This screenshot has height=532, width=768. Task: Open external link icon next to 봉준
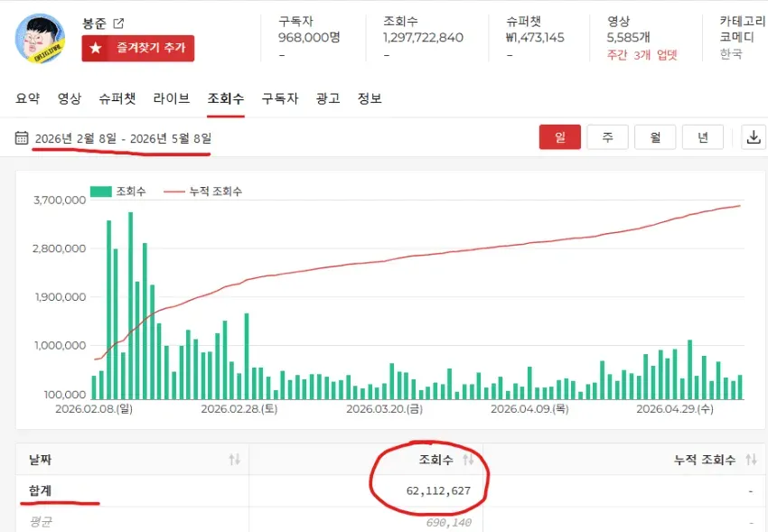[118, 23]
